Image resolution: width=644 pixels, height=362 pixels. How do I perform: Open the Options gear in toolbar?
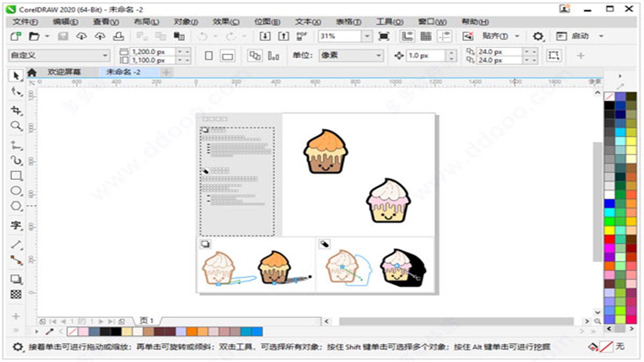coord(538,36)
